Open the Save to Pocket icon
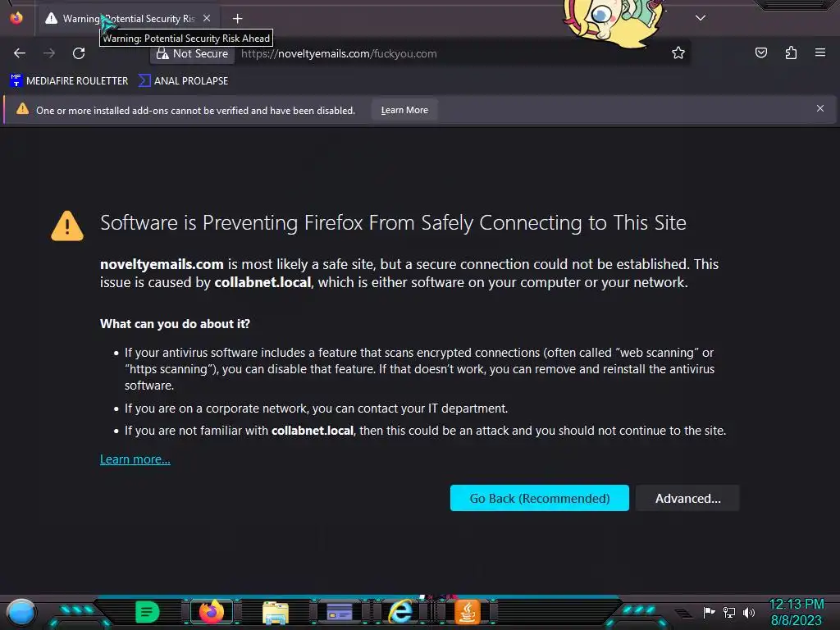The height and width of the screenshot is (630, 840). pyautogui.click(x=760, y=52)
